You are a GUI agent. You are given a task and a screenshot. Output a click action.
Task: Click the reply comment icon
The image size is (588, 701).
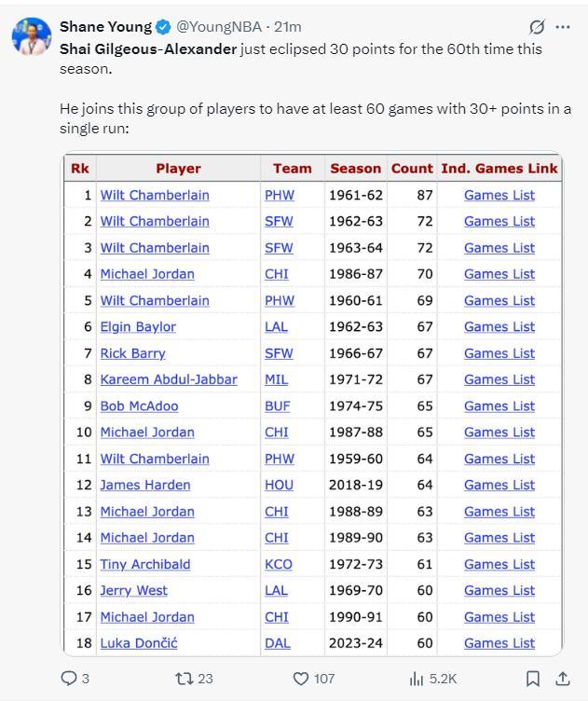tap(69, 679)
